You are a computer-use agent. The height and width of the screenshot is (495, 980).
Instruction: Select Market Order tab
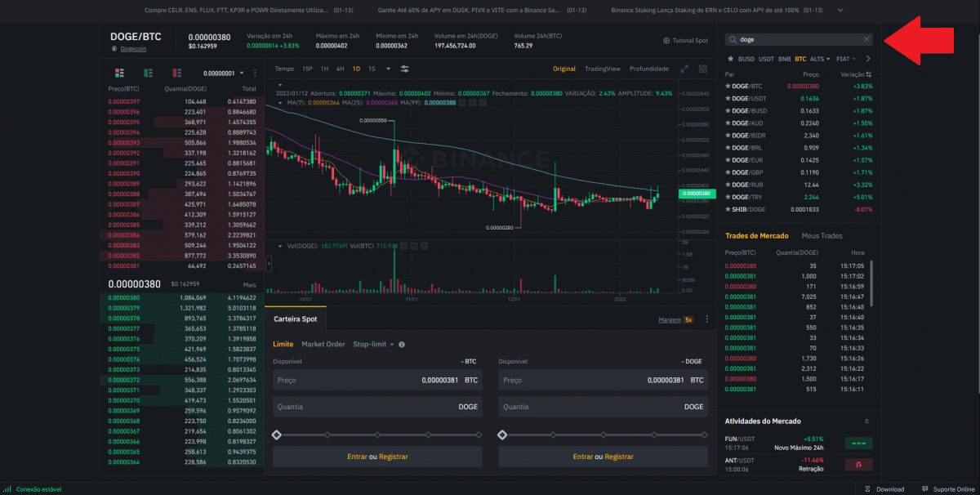click(323, 345)
